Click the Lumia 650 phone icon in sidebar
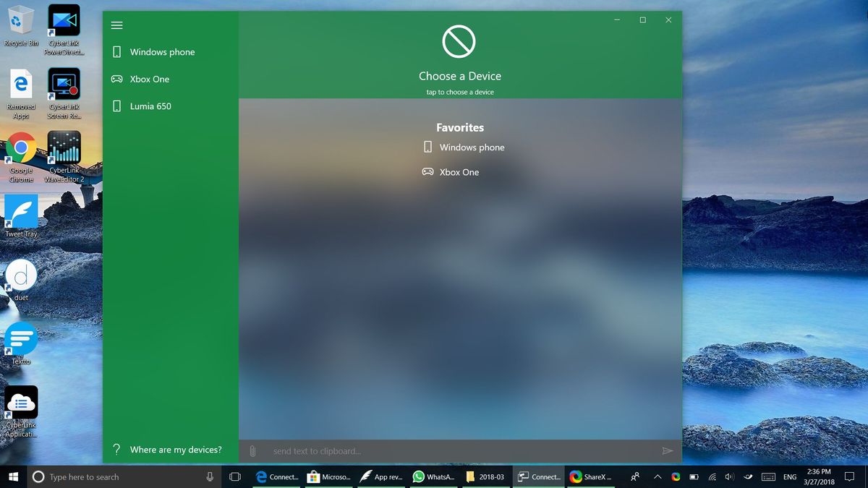 point(117,106)
